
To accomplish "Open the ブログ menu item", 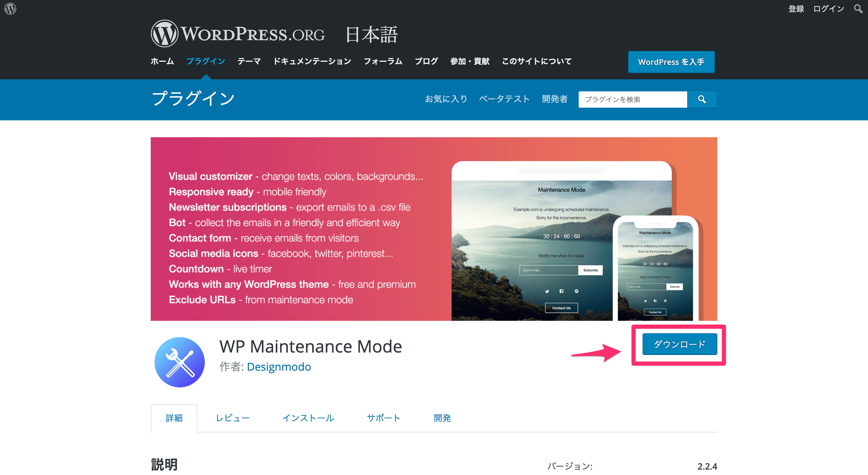I will tap(426, 61).
